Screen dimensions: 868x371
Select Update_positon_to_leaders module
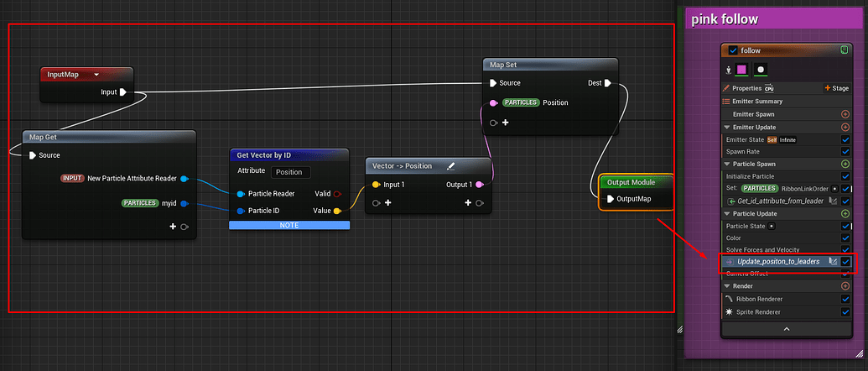click(x=778, y=261)
